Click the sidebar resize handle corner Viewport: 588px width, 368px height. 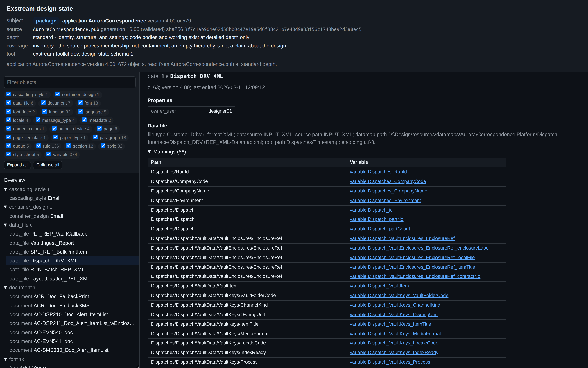click(138, 366)
